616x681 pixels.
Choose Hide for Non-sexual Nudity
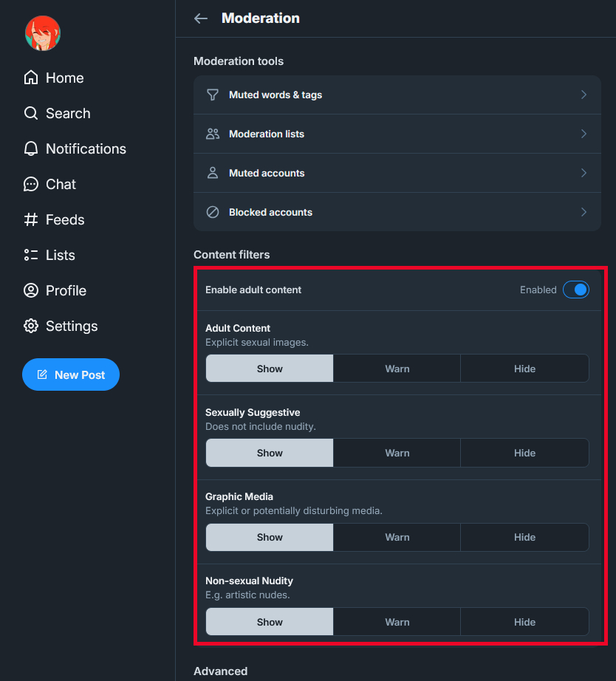524,622
